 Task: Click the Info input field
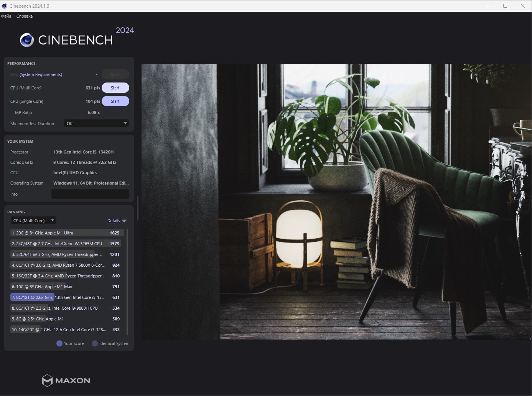pos(90,194)
